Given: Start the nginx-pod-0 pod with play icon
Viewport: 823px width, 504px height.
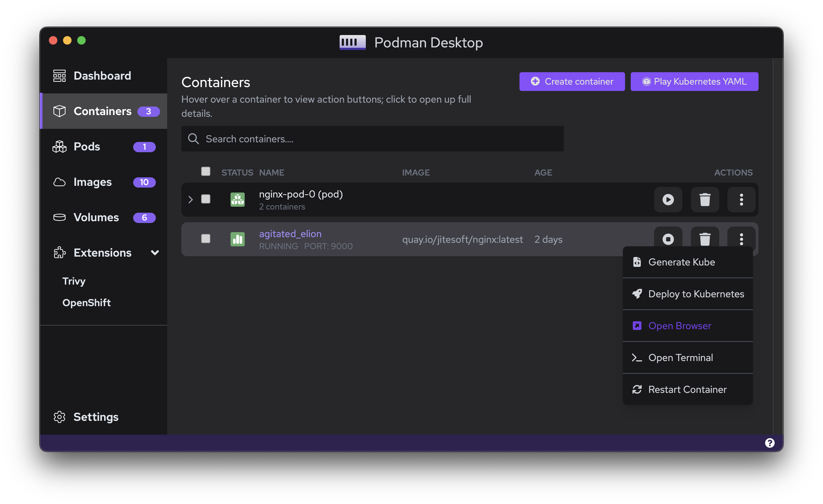Looking at the screenshot, I should coord(668,200).
